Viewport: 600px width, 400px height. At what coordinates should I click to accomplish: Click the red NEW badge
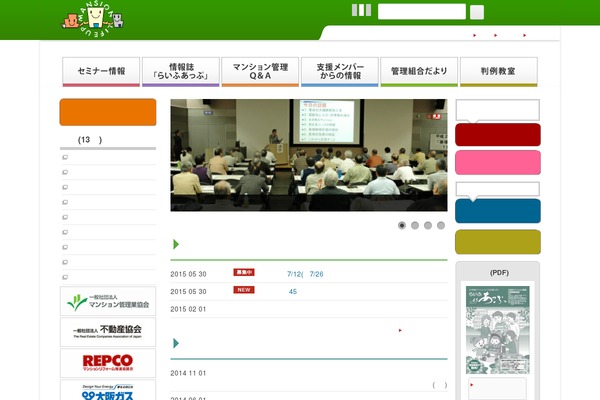tap(244, 290)
